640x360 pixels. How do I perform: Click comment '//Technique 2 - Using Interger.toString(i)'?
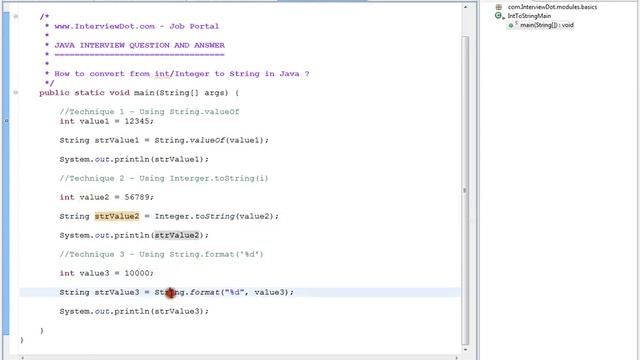tap(164, 178)
